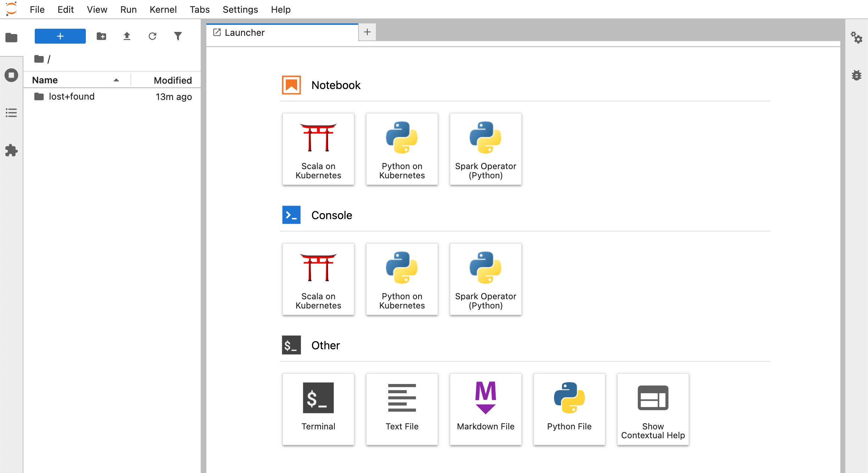The height and width of the screenshot is (473, 868).
Task: Open the lost+found folder
Action: (x=72, y=96)
